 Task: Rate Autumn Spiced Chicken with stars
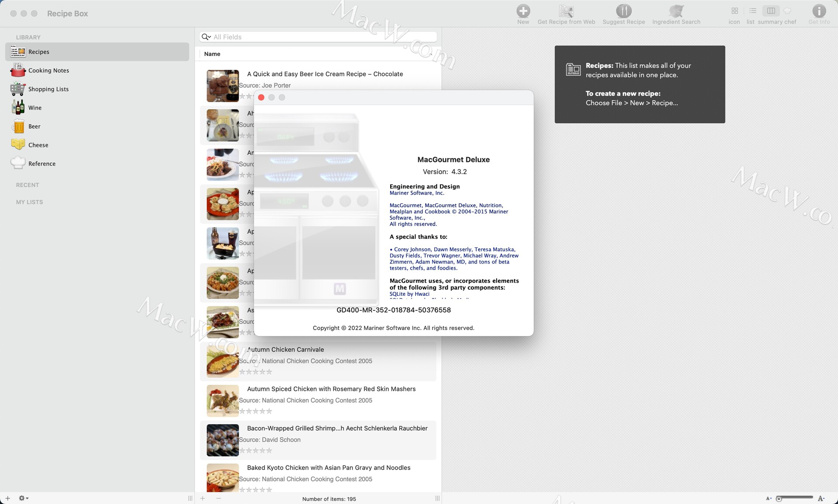256,411
